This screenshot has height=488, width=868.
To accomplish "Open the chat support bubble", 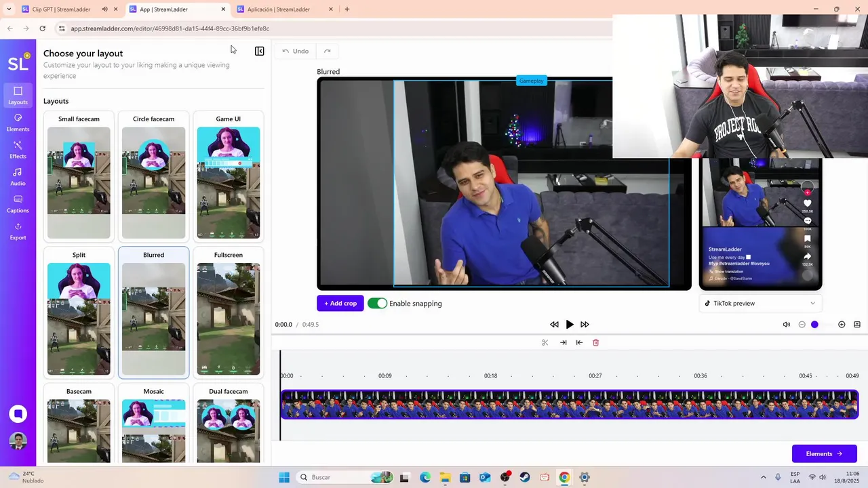I will tap(18, 413).
